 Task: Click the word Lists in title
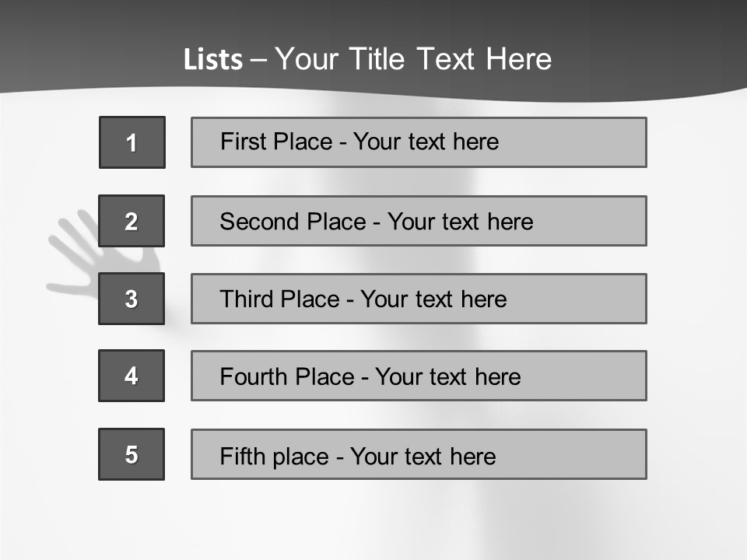pos(212,60)
